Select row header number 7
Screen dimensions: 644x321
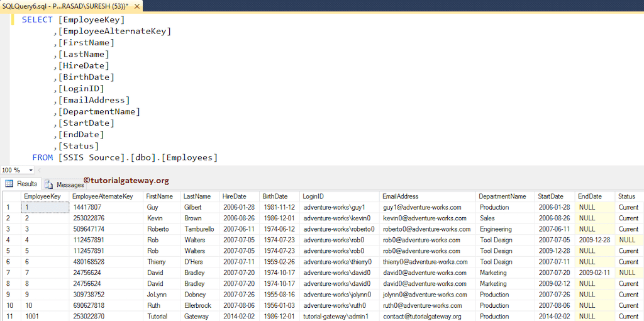(x=11, y=273)
